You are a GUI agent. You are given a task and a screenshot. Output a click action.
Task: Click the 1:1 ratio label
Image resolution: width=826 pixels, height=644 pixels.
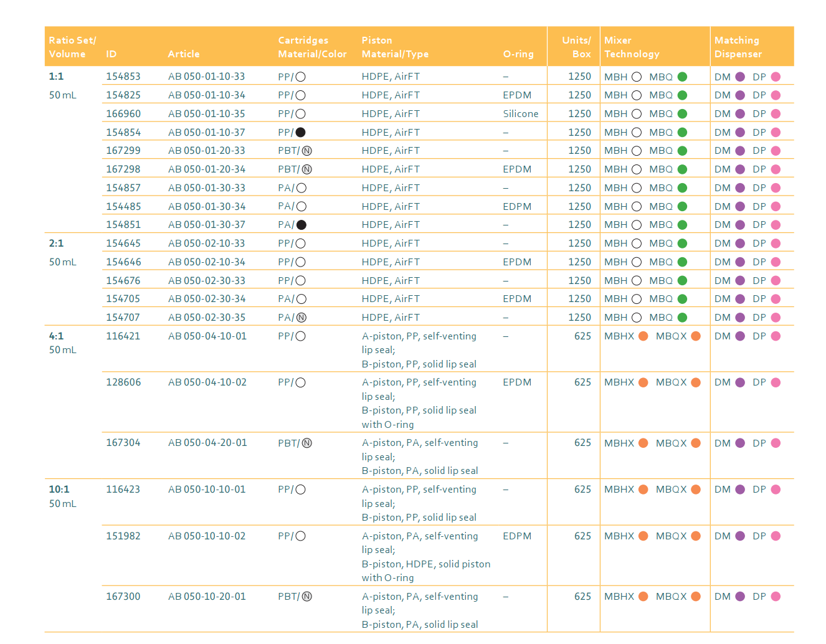click(x=56, y=77)
